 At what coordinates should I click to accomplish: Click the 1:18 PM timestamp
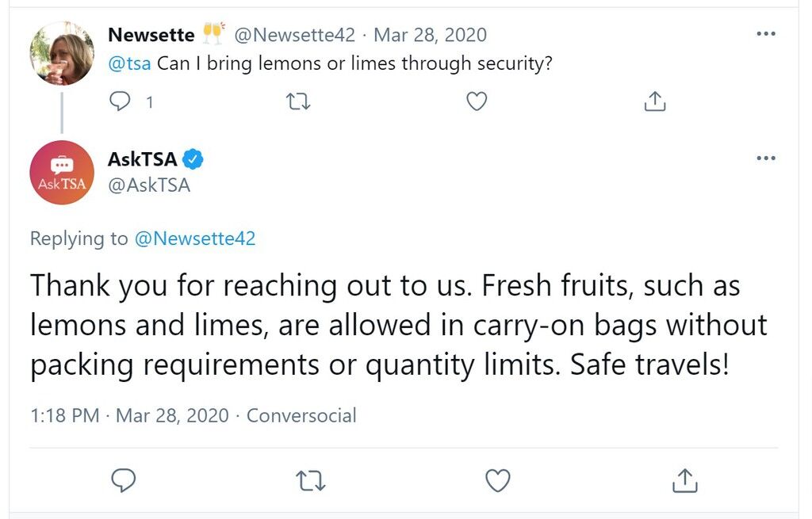[x=65, y=415]
